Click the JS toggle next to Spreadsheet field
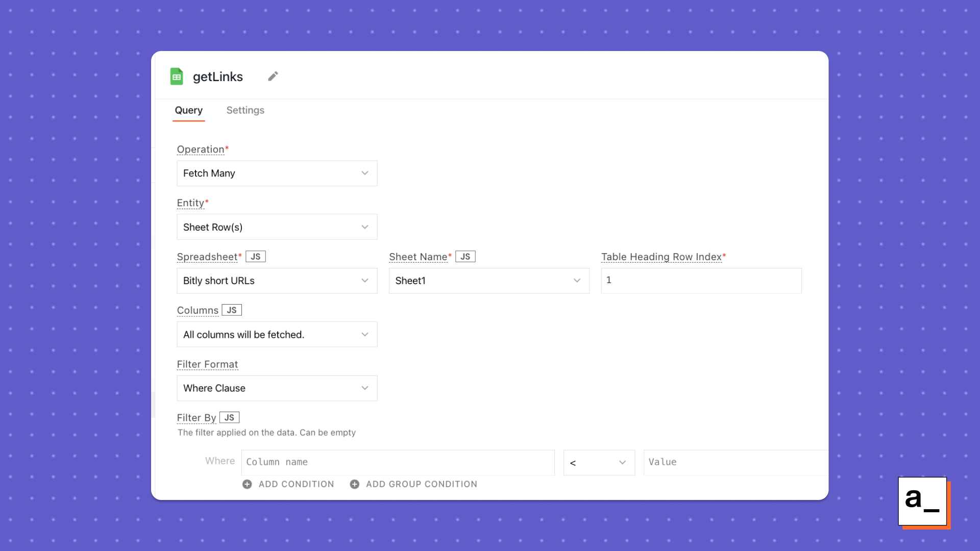Viewport: 980px width, 551px height. tap(254, 256)
